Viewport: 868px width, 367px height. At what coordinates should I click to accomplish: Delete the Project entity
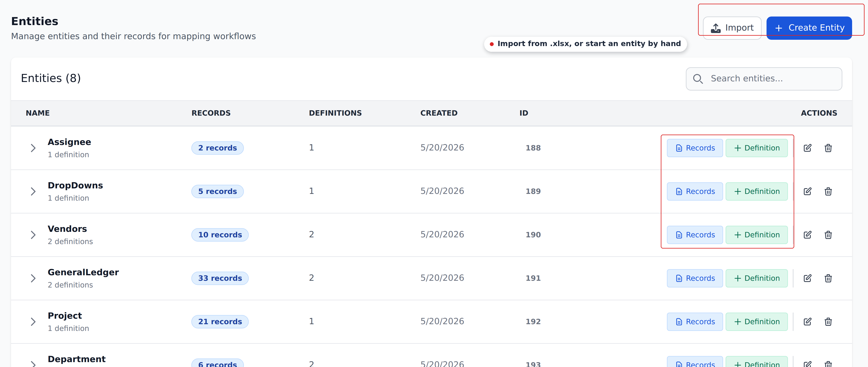coord(828,322)
